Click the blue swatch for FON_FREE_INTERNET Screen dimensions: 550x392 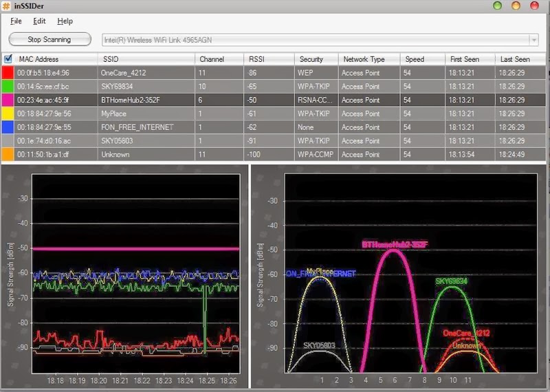(x=8, y=127)
